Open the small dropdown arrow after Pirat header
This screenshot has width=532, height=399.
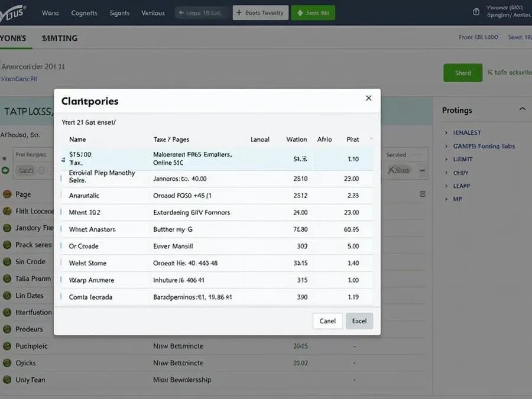(371, 139)
